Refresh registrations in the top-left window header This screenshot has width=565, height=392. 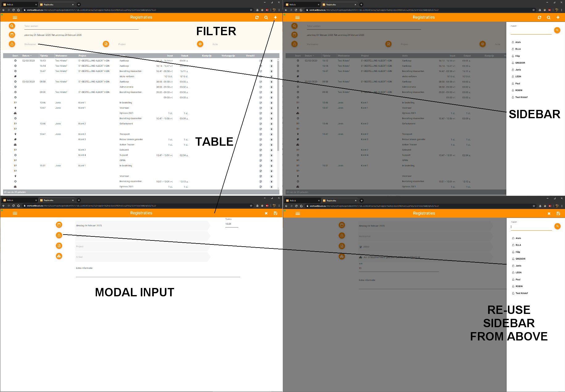(x=257, y=18)
